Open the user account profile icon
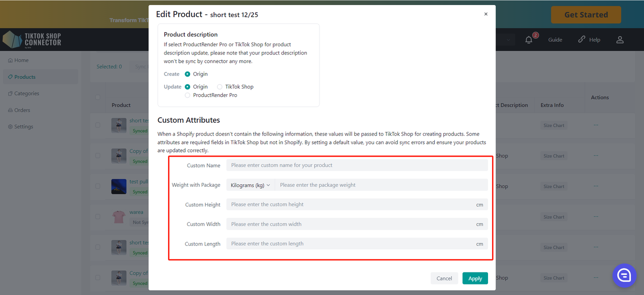Image resolution: width=644 pixels, height=295 pixels. coord(620,40)
